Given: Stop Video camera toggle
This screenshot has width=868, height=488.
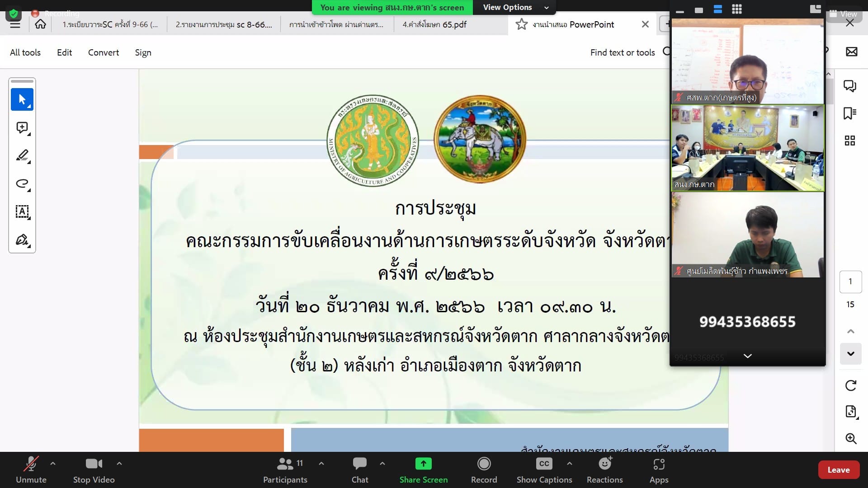Looking at the screenshot, I should [94, 469].
